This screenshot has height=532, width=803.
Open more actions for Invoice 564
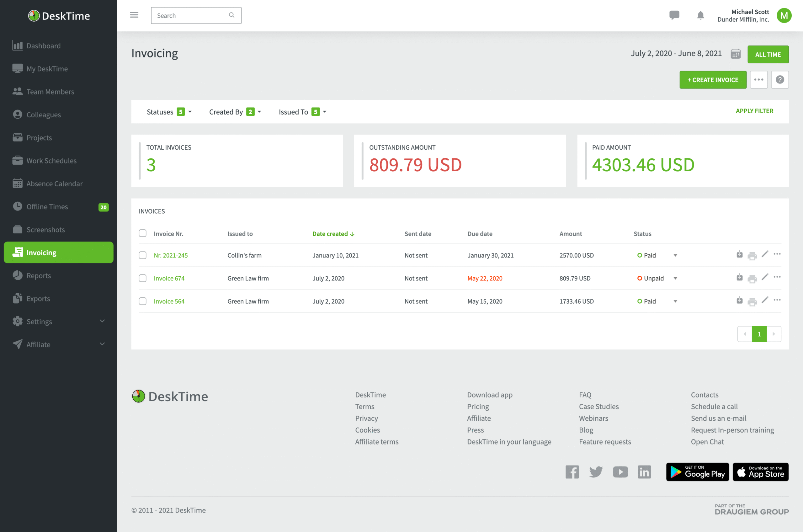pos(777,300)
